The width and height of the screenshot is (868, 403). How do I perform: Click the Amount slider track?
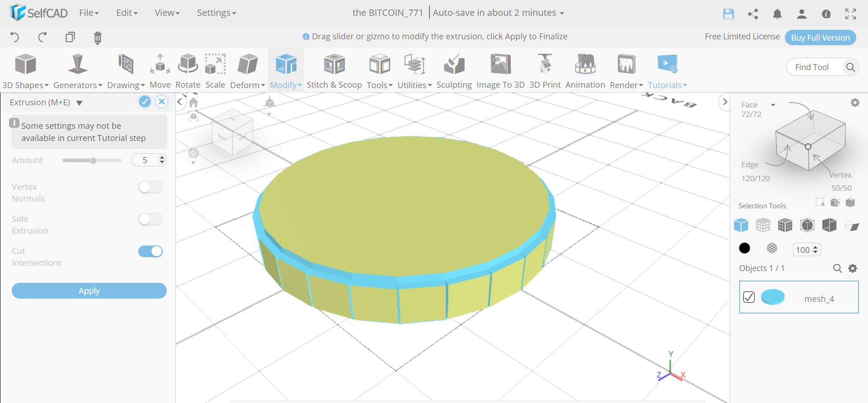[92, 160]
